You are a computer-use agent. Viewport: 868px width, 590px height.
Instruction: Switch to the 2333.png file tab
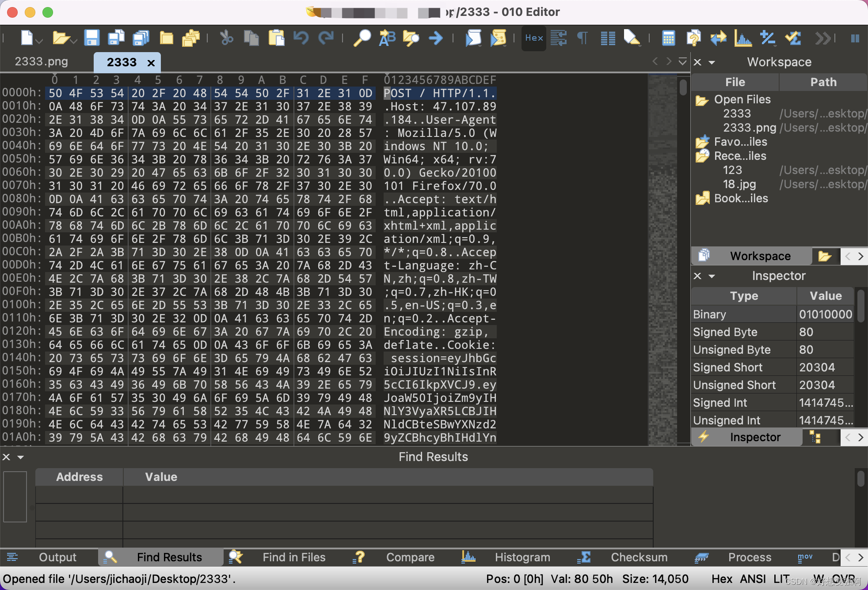click(x=42, y=61)
